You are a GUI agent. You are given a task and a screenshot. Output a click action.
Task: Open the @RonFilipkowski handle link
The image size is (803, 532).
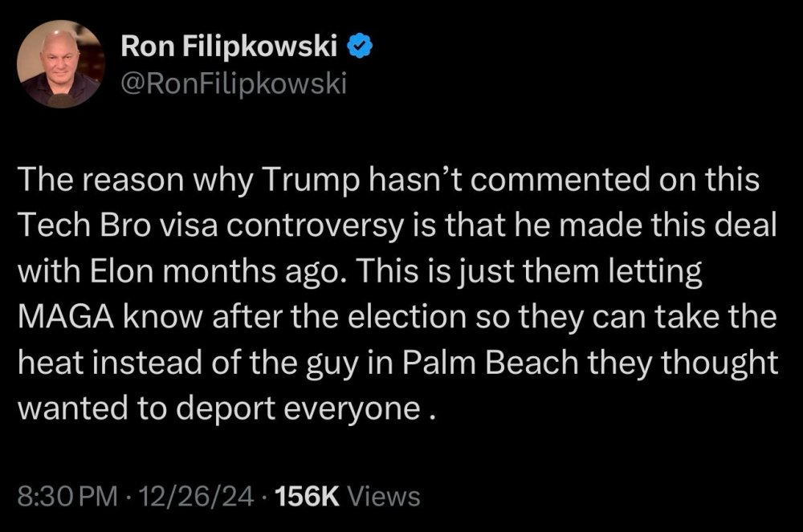[232, 82]
